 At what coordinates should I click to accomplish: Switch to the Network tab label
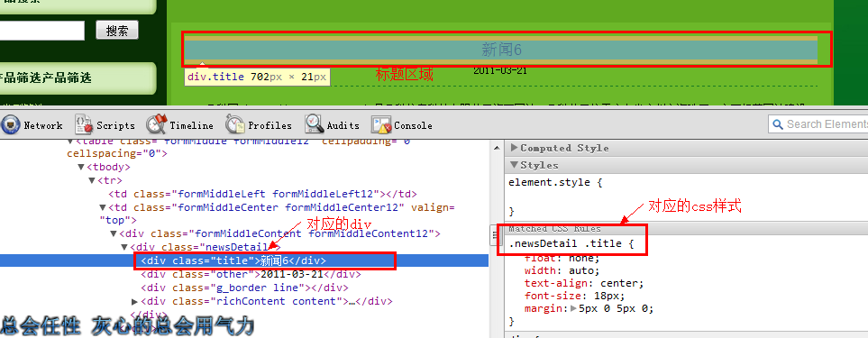click(42, 125)
